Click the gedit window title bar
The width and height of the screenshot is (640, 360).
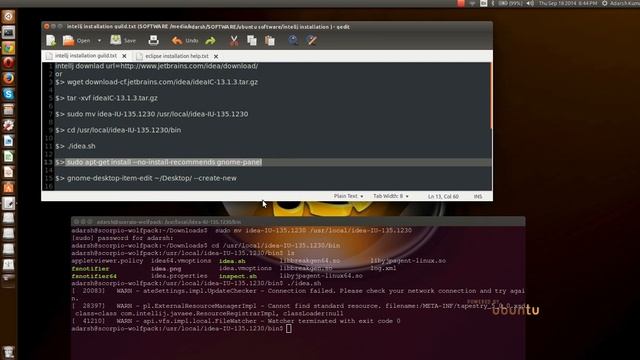pos(267,27)
